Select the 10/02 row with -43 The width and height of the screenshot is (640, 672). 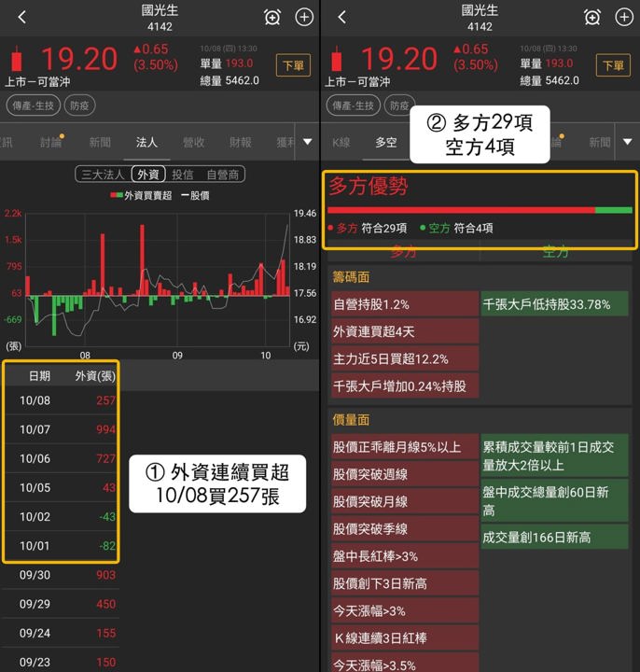(62, 517)
